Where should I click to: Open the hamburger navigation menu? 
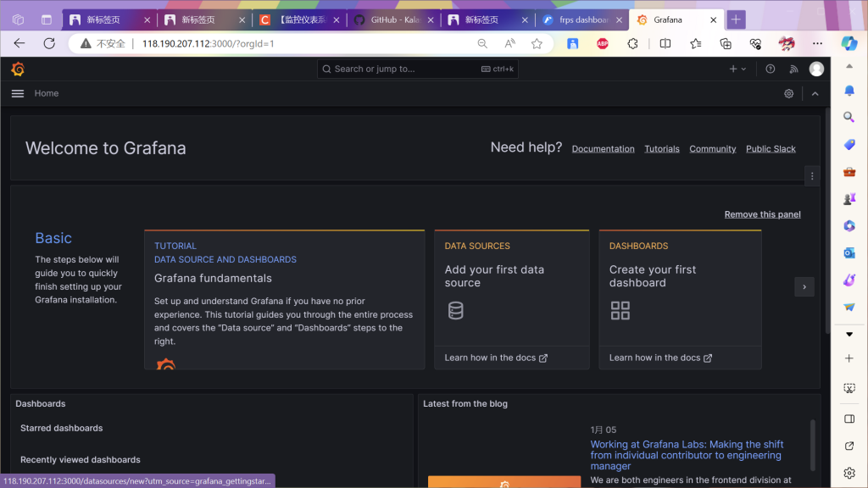point(18,93)
